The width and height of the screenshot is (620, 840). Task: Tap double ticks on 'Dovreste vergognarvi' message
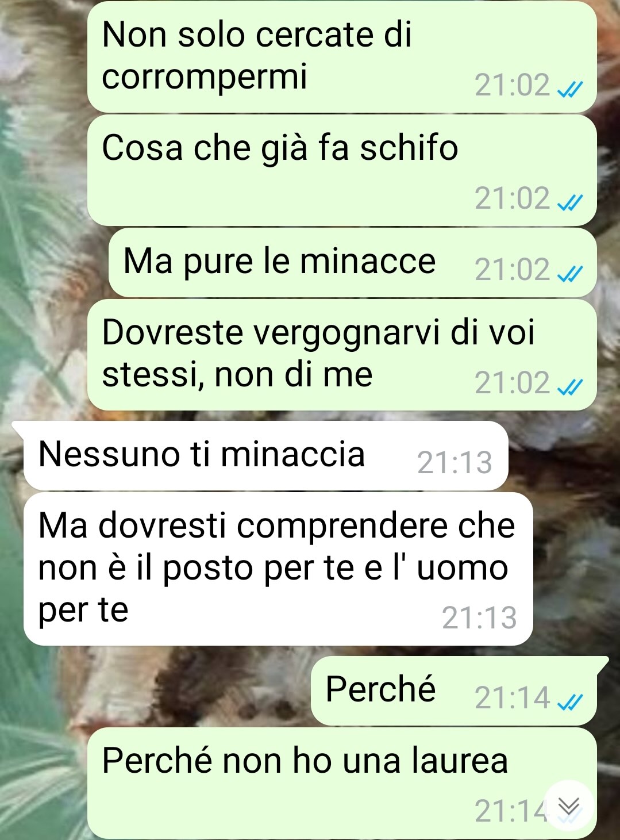pyautogui.click(x=571, y=386)
